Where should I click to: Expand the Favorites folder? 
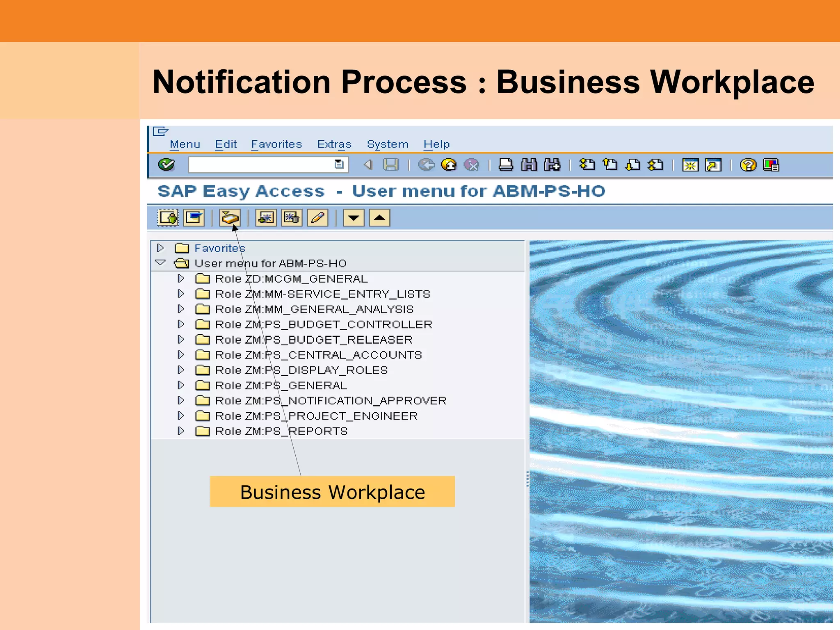pos(160,248)
